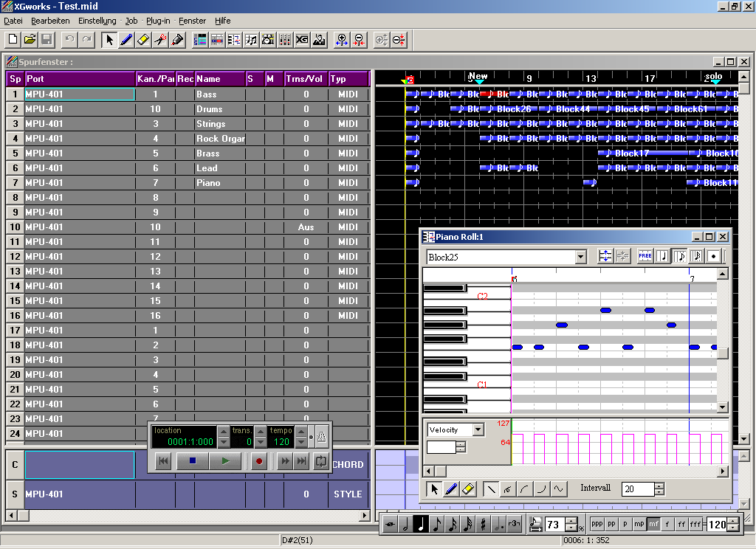Screen dimensions: 756x549
Task: Open the staff notation window icon
Action: pos(251,40)
